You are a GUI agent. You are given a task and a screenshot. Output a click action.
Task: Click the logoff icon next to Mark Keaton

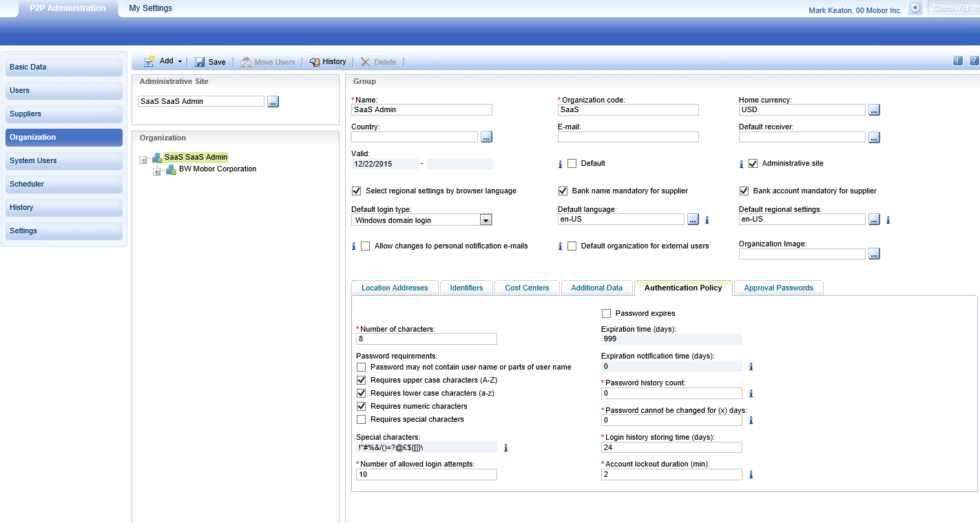click(915, 8)
